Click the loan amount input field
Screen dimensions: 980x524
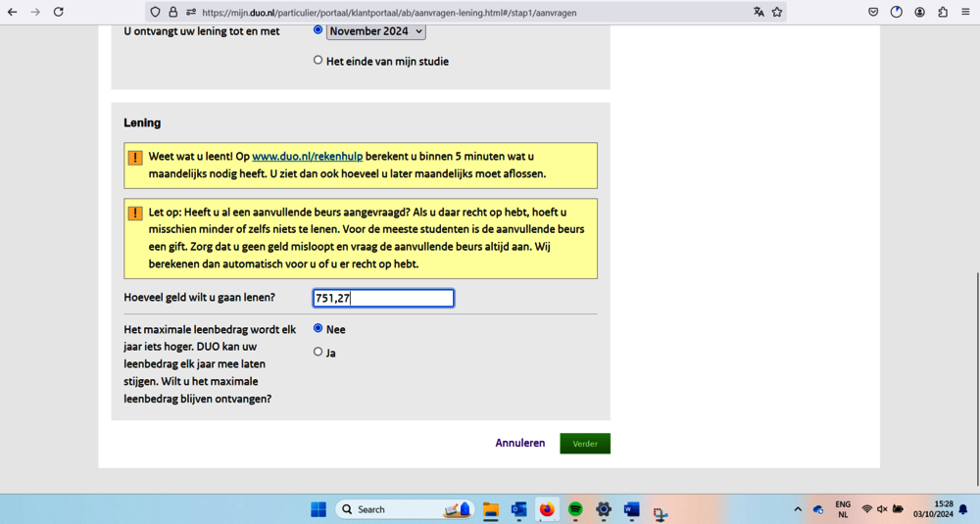coord(383,298)
